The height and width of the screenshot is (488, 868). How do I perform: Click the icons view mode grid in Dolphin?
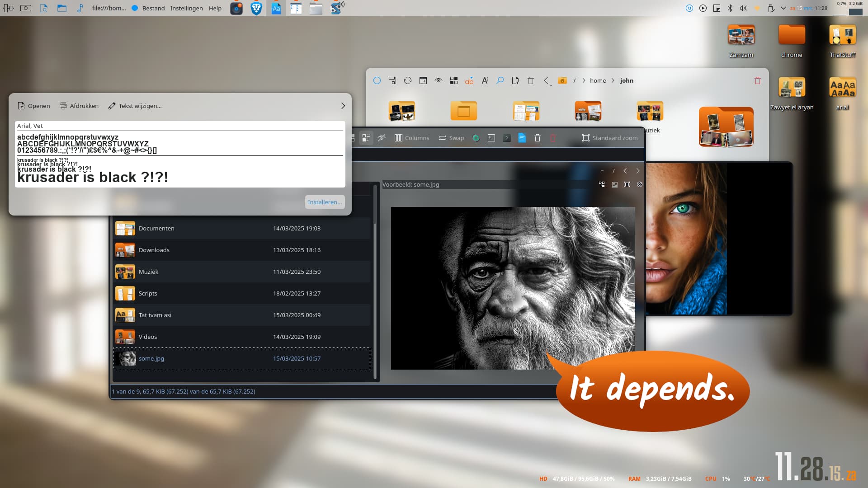[x=454, y=80]
